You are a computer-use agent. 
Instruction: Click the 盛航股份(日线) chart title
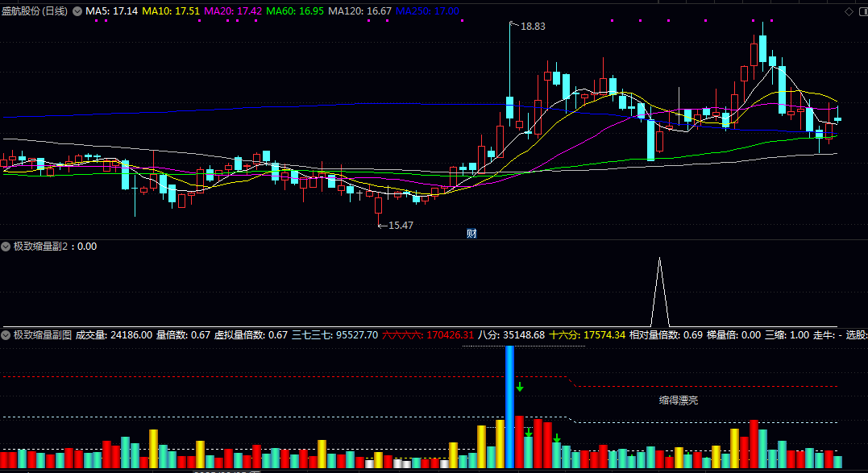click(35, 11)
